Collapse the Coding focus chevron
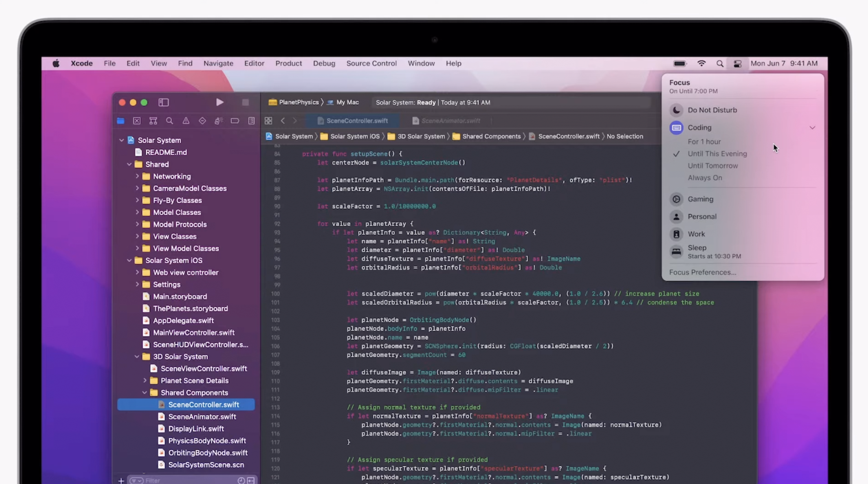This screenshot has height=484, width=868. 812,128
